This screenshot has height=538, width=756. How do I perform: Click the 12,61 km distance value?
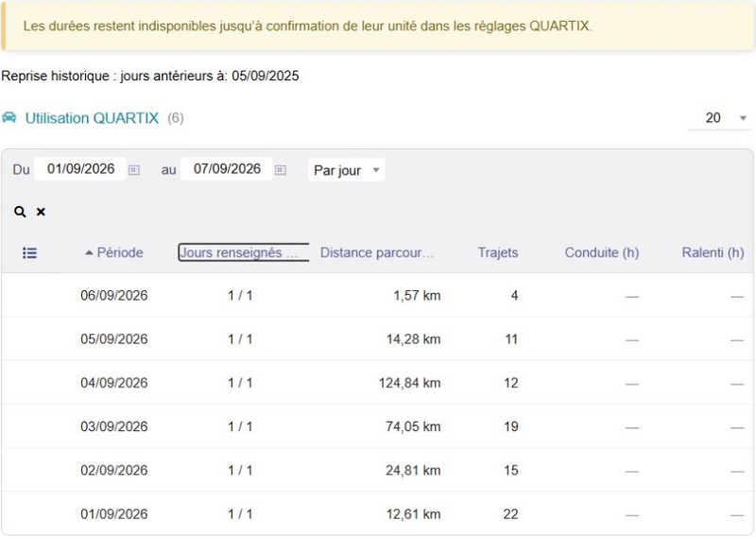[413, 514]
